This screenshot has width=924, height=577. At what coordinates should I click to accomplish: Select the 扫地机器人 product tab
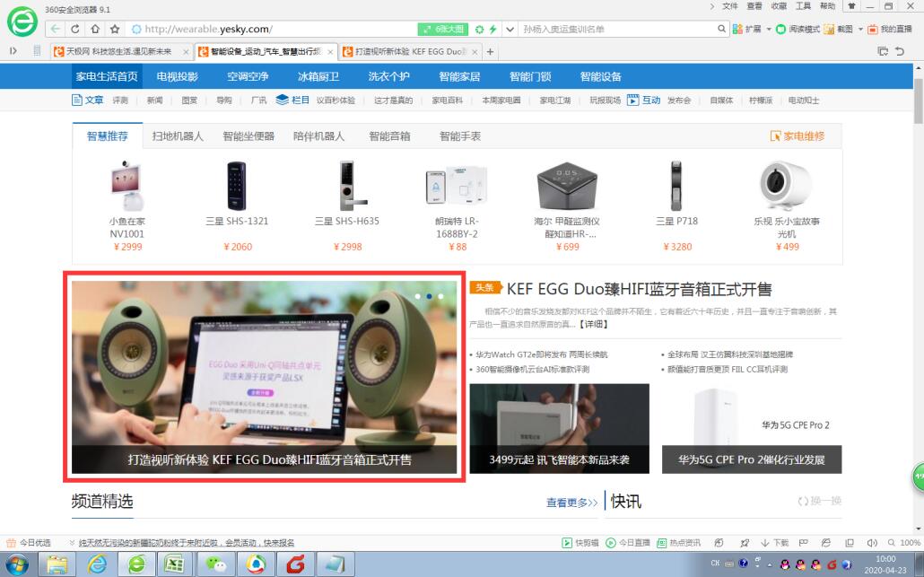(178, 136)
